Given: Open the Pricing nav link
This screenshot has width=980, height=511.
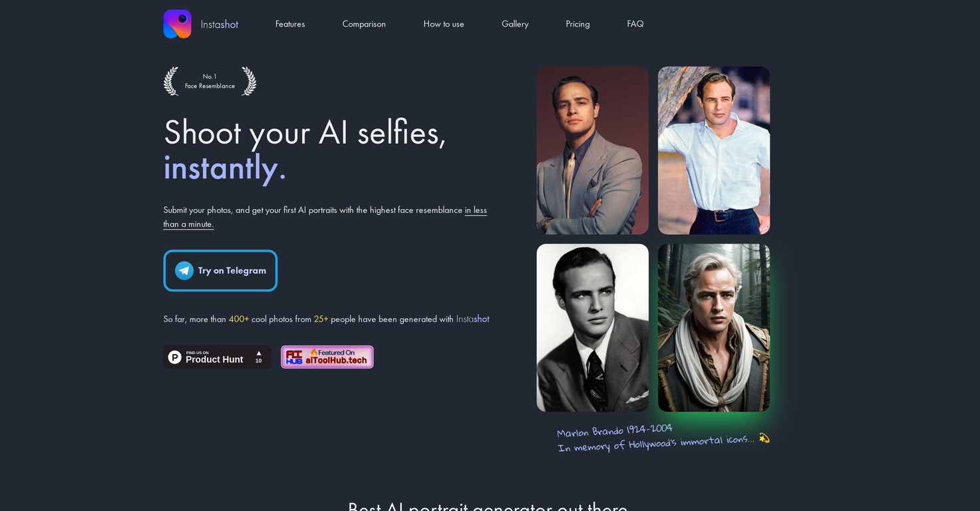Looking at the screenshot, I should (577, 24).
